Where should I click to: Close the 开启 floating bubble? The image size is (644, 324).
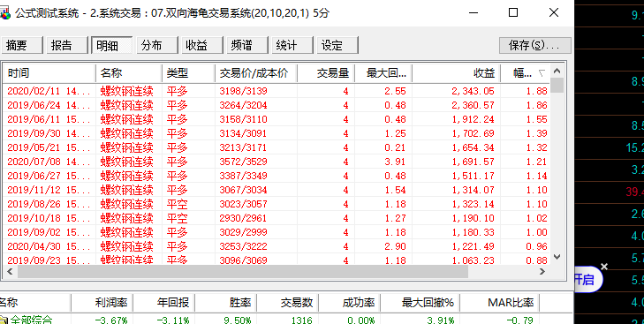604,267
